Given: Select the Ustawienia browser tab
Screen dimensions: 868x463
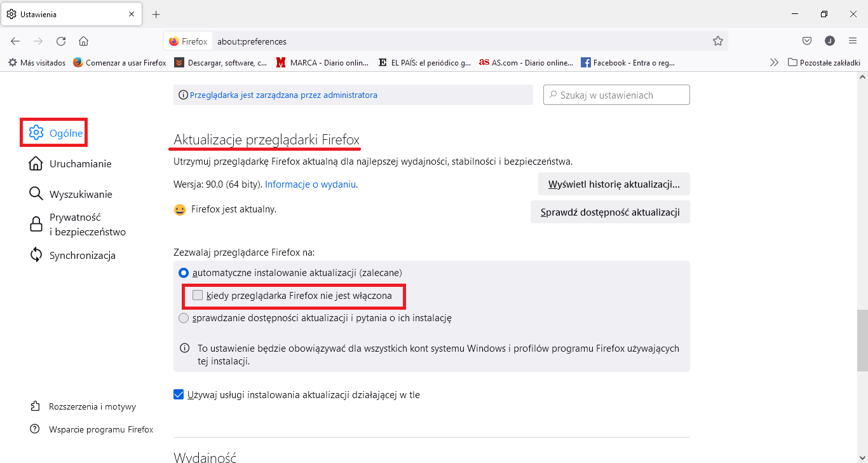Looking at the screenshot, I should tap(71, 14).
